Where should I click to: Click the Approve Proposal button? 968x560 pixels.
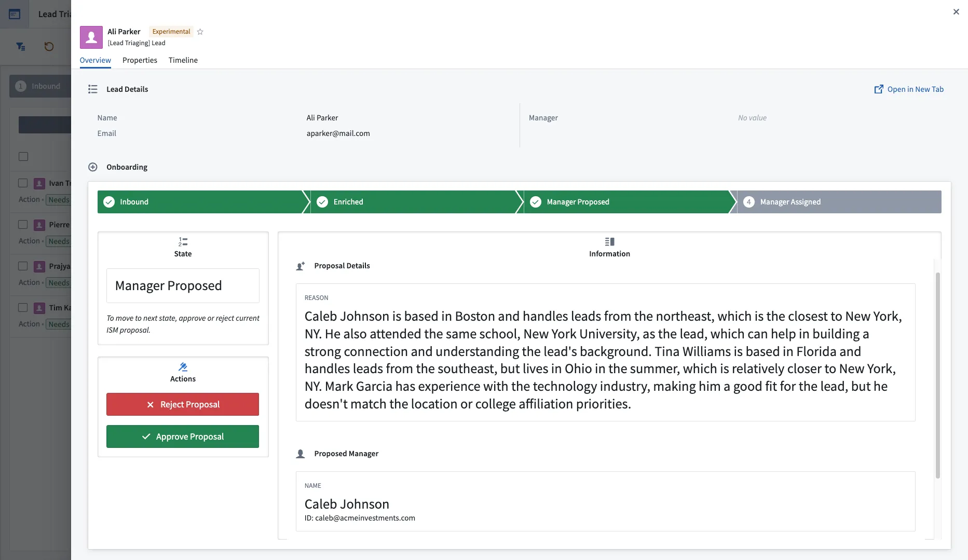click(x=183, y=436)
